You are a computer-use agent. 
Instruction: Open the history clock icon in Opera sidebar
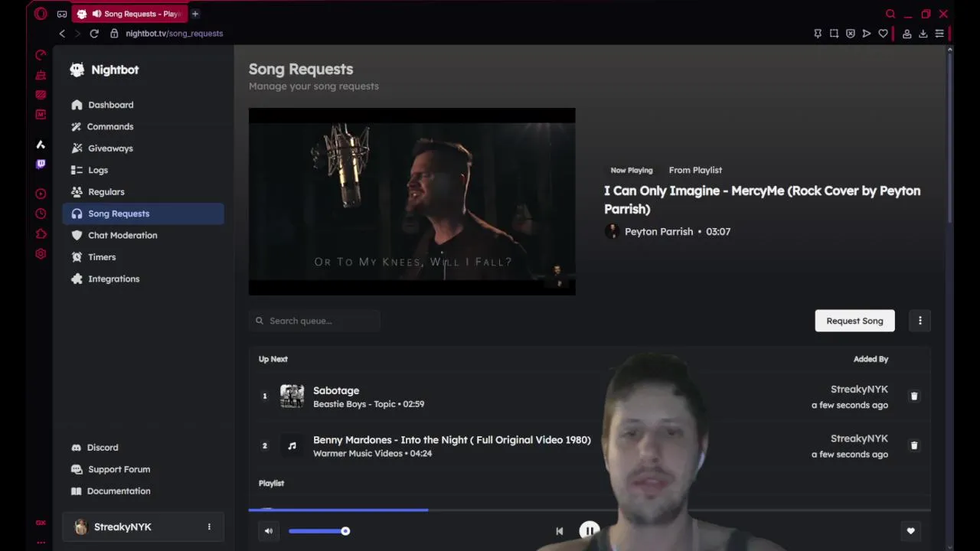tap(41, 214)
